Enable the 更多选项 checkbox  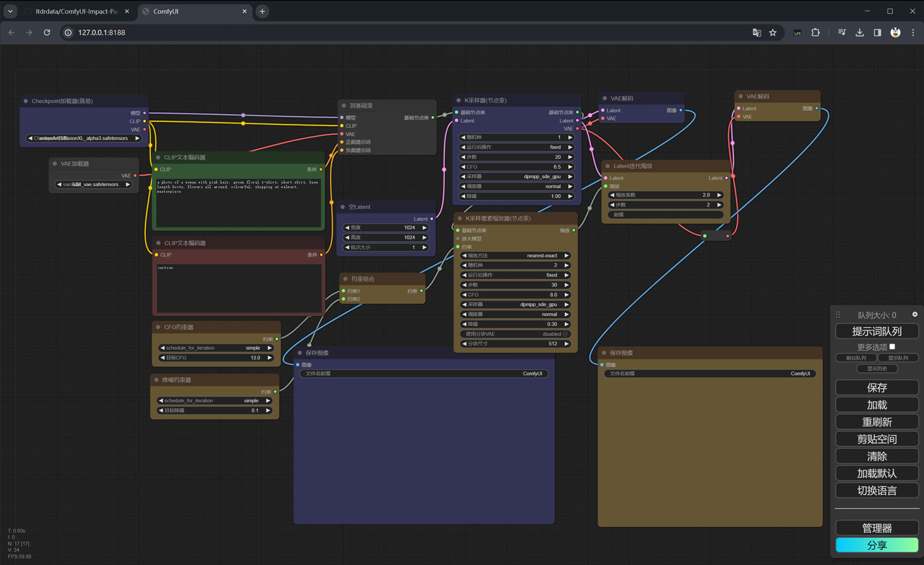coord(892,347)
